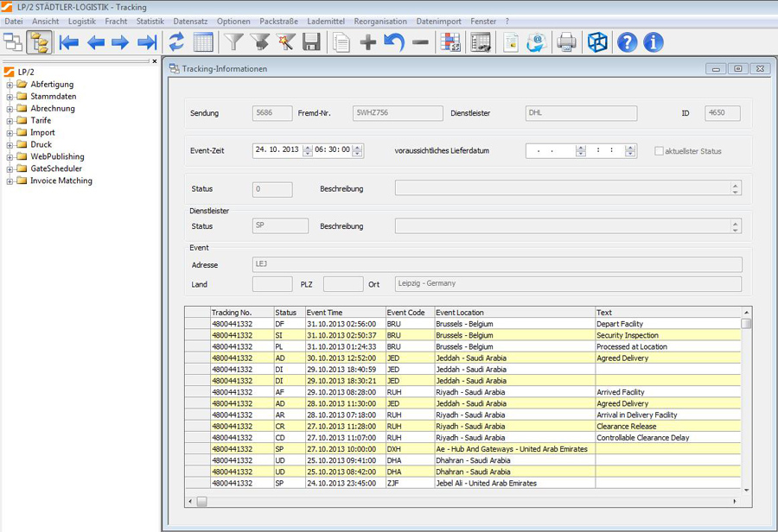Select row with Clearance Release text
778x532 pixels.
click(463, 427)
